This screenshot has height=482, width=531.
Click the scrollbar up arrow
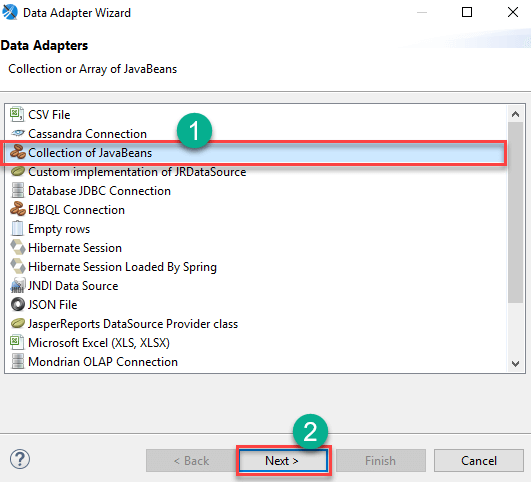click(515, 114)
